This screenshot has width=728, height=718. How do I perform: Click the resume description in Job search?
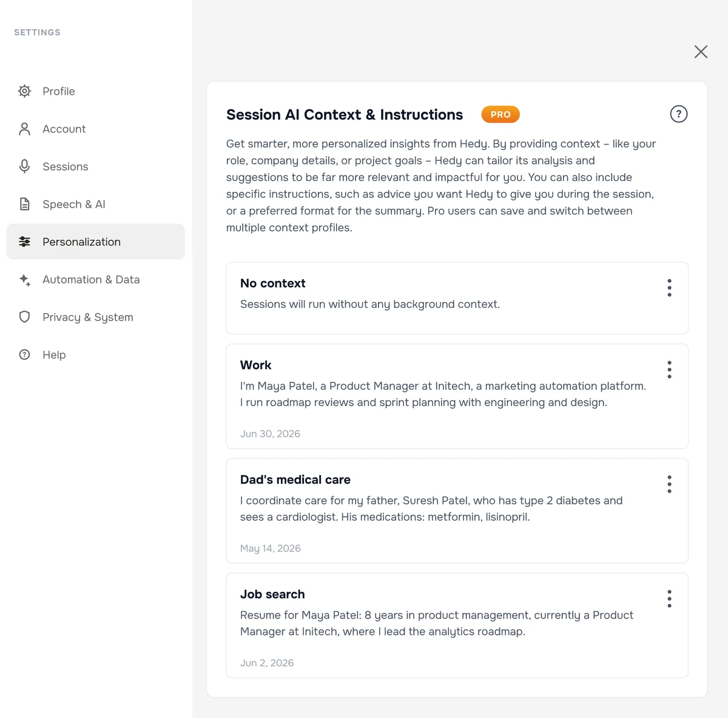(437, 623)
